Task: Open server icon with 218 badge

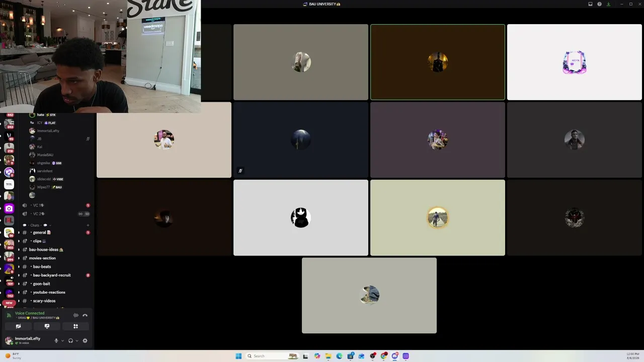Action: click(9, 148)
